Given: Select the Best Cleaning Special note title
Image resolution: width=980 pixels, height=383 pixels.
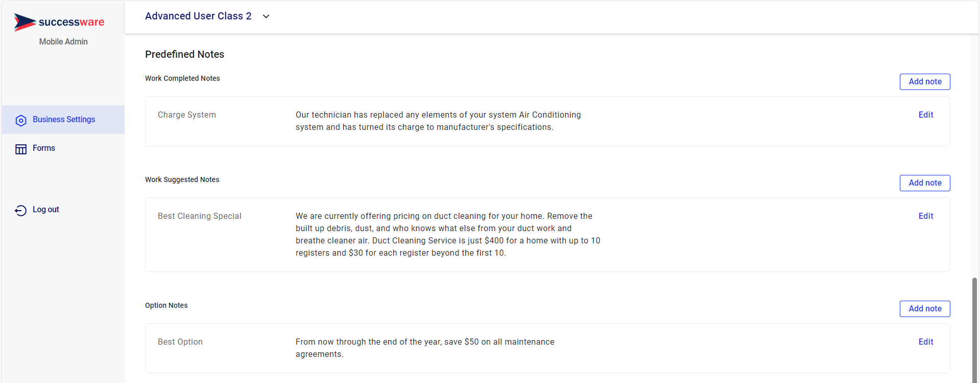Looking at the screenshot, I should [x=200, y=216].
